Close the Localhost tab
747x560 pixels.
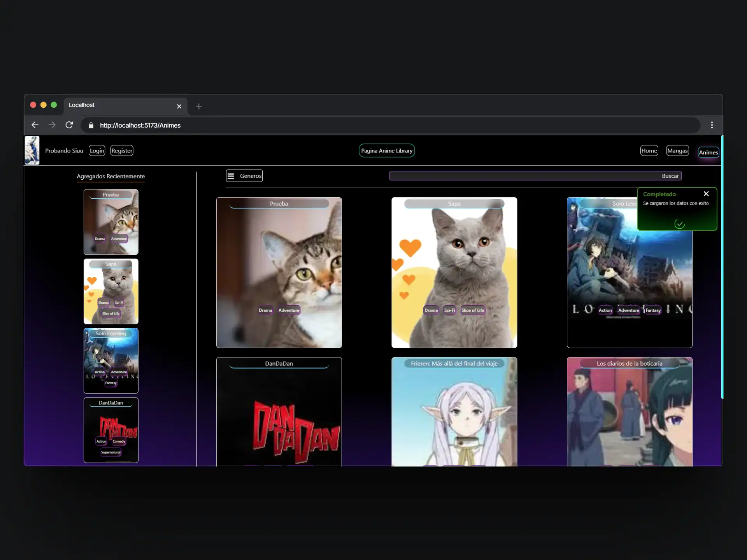(179, 106)
